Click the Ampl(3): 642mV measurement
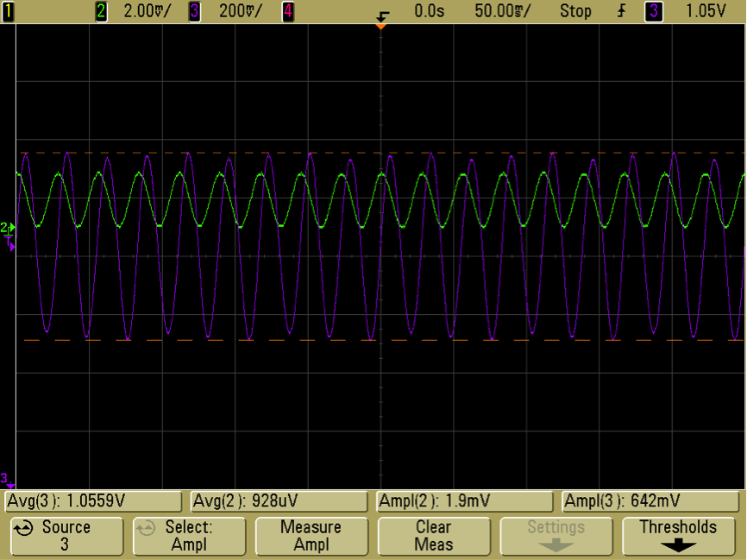This screenshot has height=560, width=747. [x=650, y=501]
